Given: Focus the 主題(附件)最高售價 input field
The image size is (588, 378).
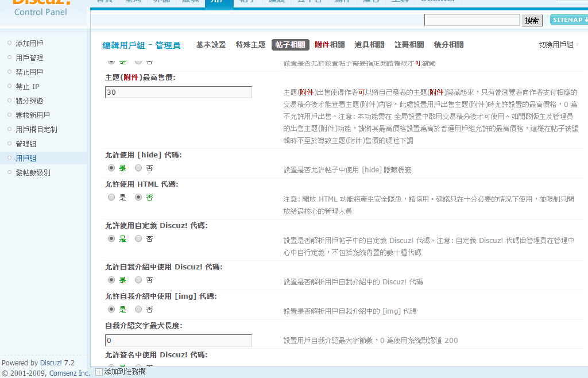Looking at the screenshot, I should coord(178,92).
